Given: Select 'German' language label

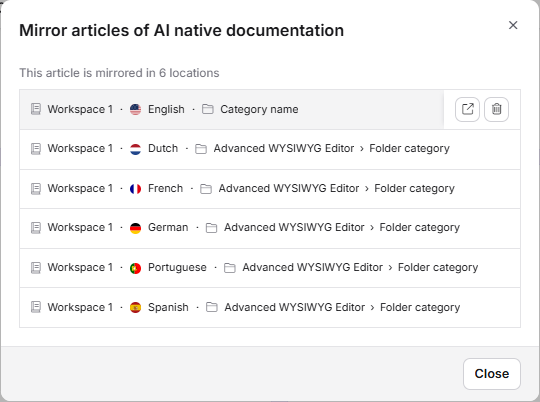Looking at the screenshot, I should coord(168,227).
